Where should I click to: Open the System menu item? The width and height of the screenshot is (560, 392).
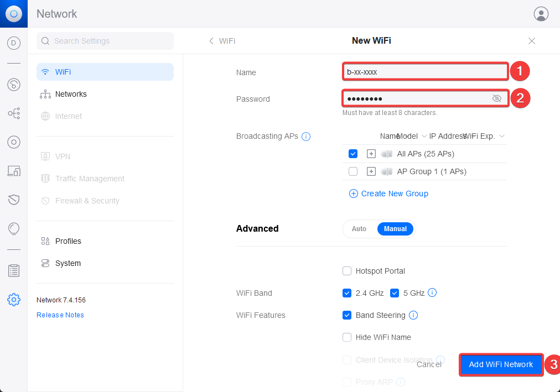105,263
